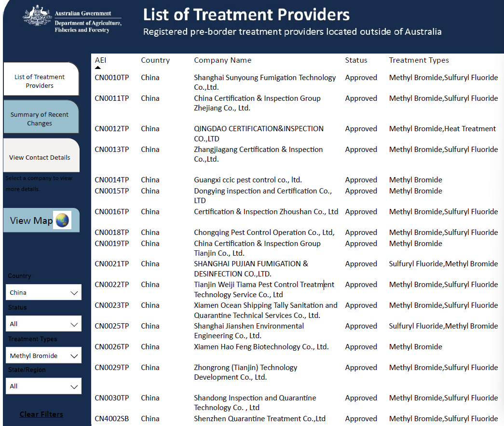Select SHANGHAI PUJIAN FUMIGATION & DESINFECTION row
504x426 pixels.
tap(251, 269)
